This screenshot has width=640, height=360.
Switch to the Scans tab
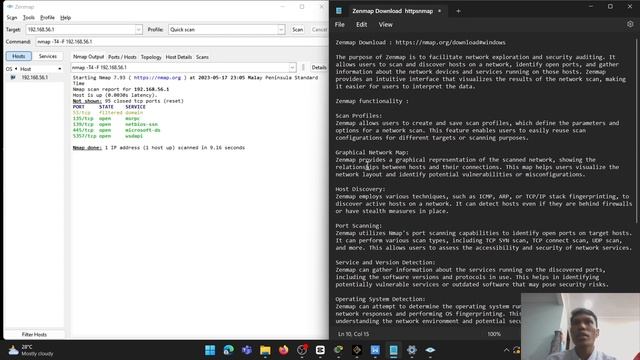click(202, 57)
